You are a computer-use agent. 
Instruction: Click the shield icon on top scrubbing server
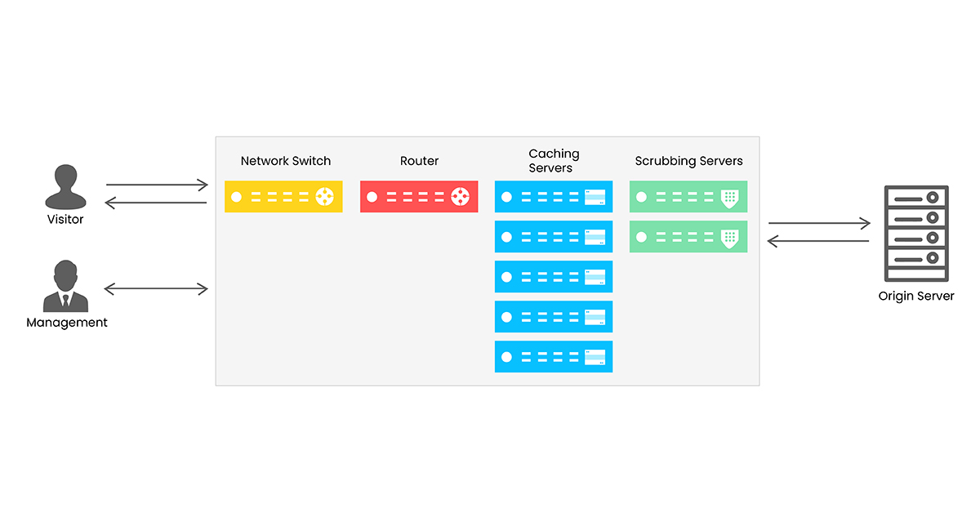point(729,198)
